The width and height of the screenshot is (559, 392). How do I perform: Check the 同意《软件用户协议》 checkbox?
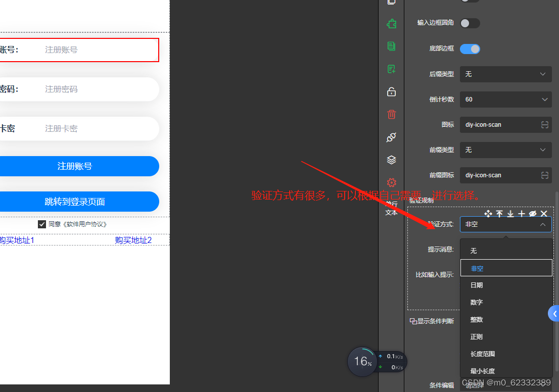click(41, 224)
